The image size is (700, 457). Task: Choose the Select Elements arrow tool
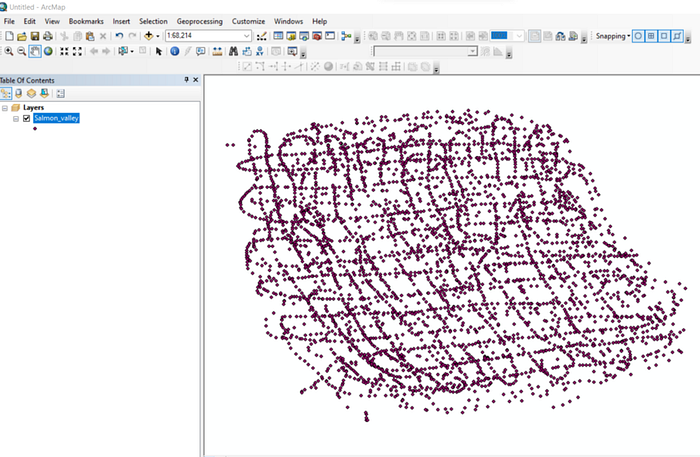point(158,51)
